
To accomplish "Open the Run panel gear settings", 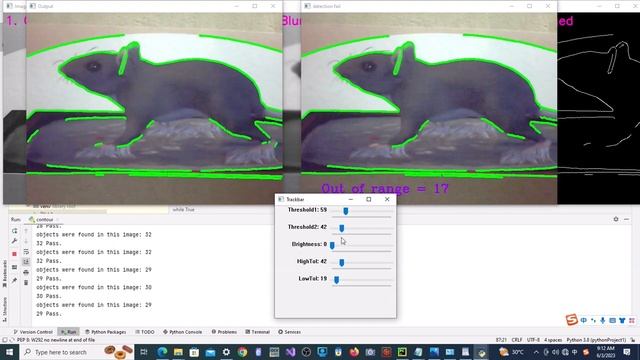I will point(616,219).
